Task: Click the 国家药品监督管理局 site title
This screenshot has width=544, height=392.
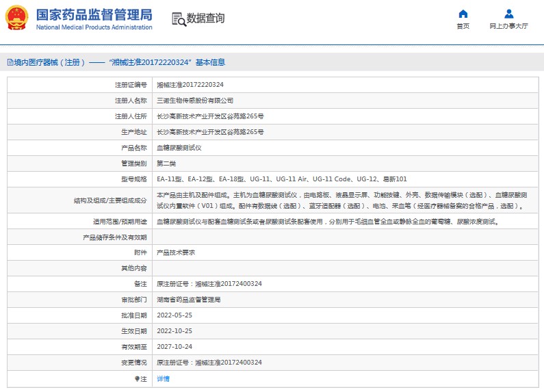Action: pos(94,14)
